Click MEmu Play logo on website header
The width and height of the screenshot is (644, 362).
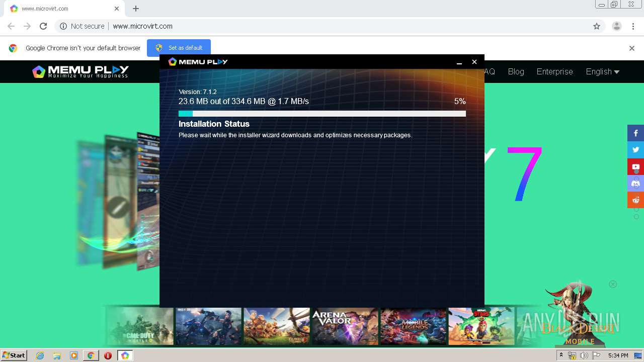point(80,71)
